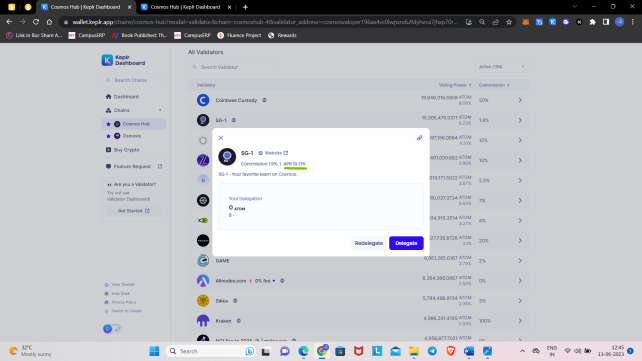
Task: Copy validator link icon in modal
Action: (x=419, y=138)
